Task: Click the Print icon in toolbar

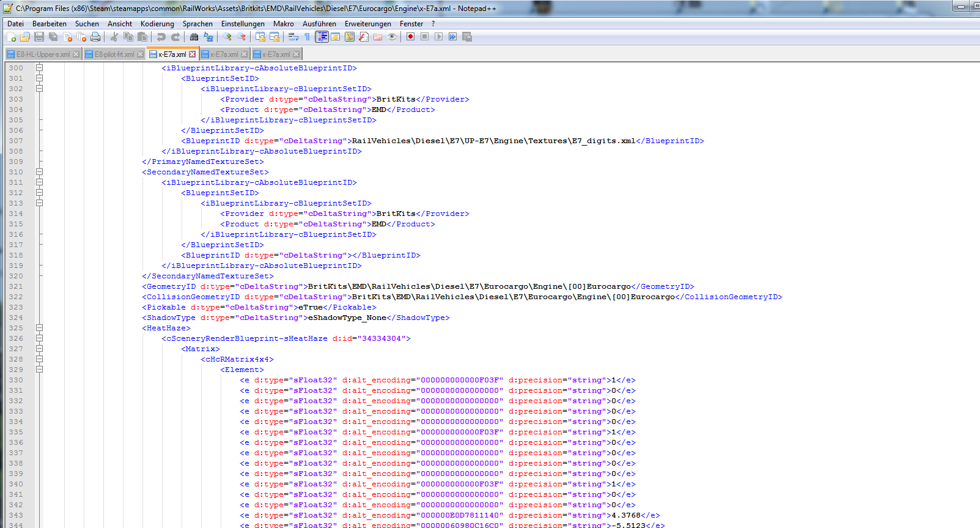Action: 95,37
